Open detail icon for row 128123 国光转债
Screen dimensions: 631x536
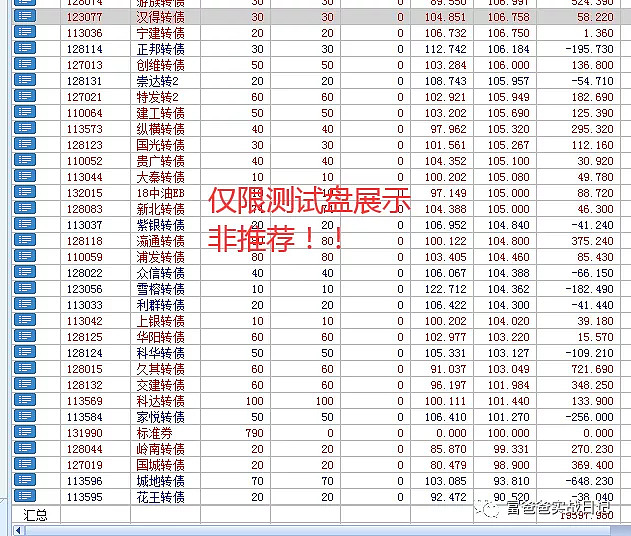[x=25, y=144]
